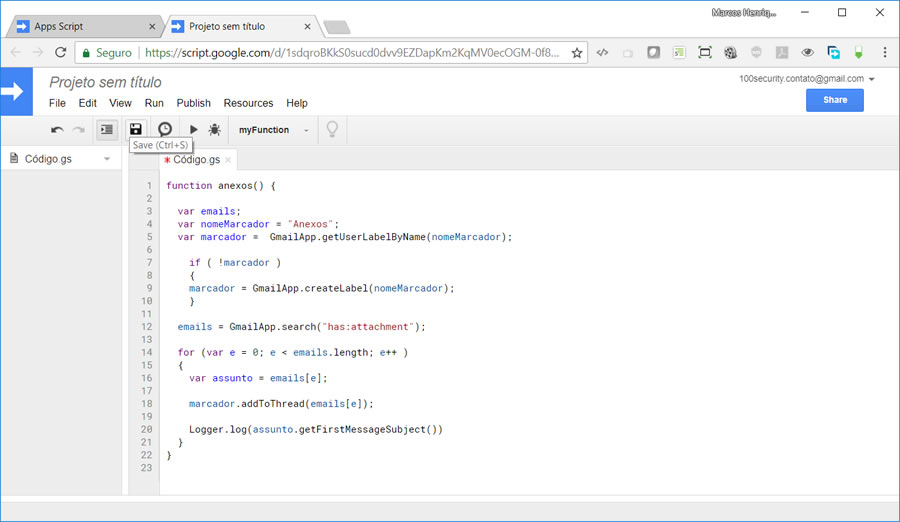Viewport: 900px width, 522px height.
Task: Click the Marcos Henriq Chrome profile button
Action: (x=744, y=13)
